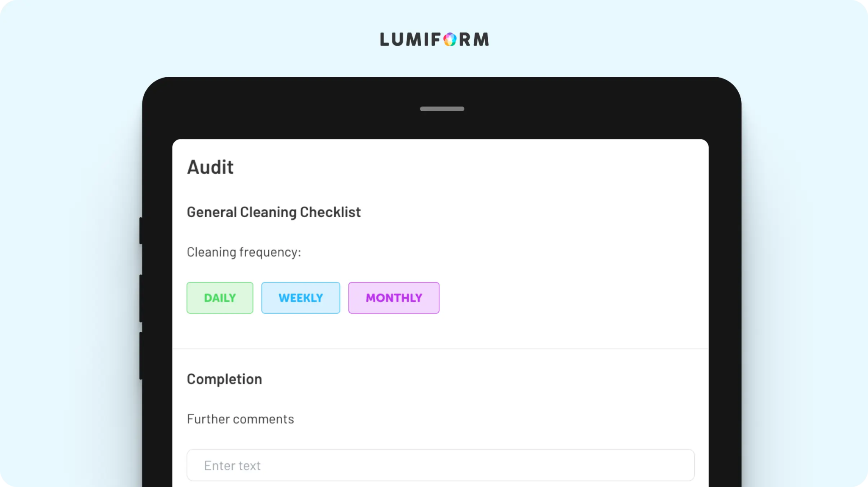Tap the tablet speaker bar at top
868x487 pixels.
[x=442, y=109]
